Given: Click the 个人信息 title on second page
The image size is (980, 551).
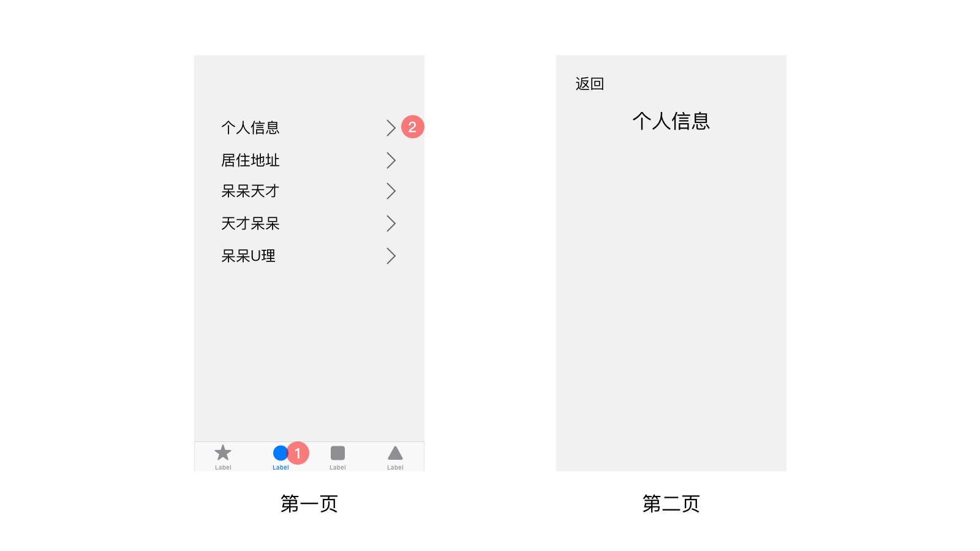Looking at the screenshot, I should (x=671, y=121).
